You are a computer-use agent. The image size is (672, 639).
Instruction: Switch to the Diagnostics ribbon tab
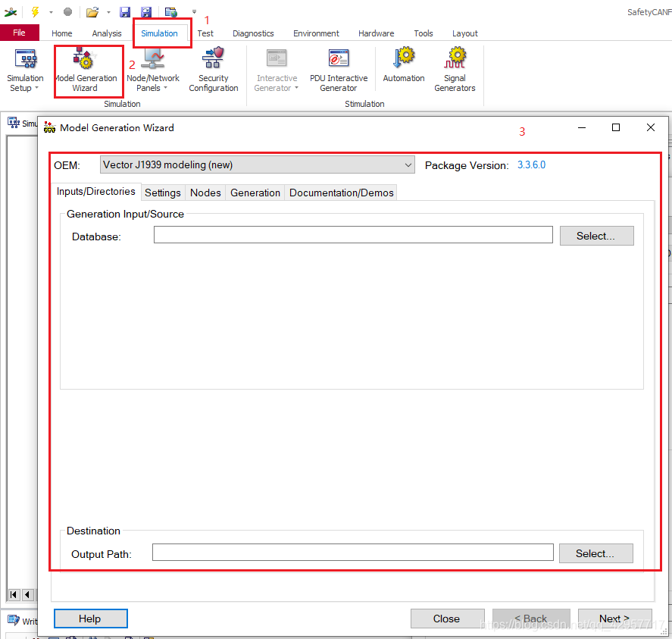[253, 33]
